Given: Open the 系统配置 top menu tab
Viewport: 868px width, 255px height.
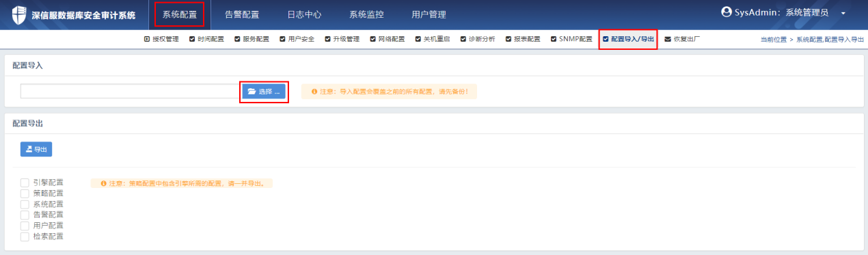Looking at the screenshot, I should pyautogui.click(x=179, y=14).
